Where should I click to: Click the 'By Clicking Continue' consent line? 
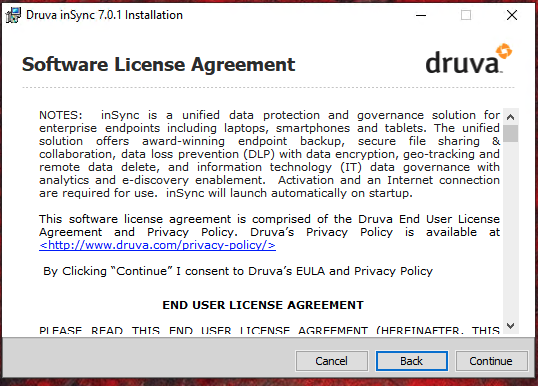coord(238,271)
